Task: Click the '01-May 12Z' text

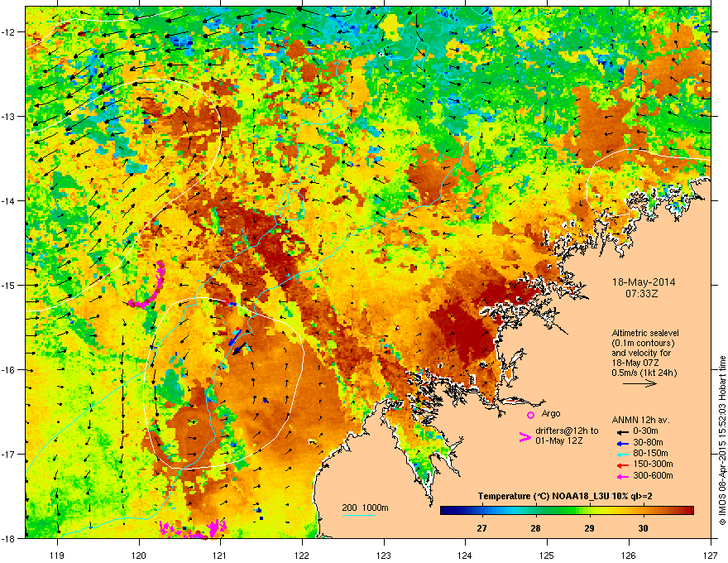Action: [558, 440]
